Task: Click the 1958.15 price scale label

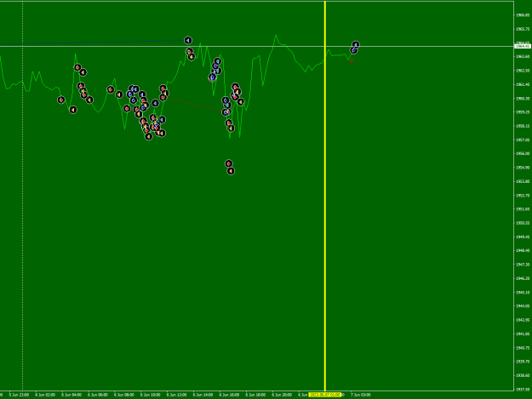Action: point(523,126)
